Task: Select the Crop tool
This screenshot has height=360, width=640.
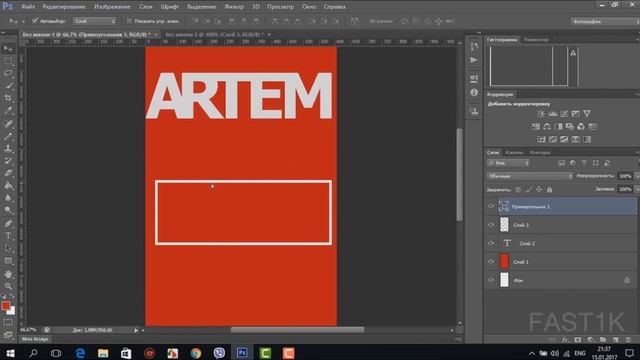Action: 8,98
